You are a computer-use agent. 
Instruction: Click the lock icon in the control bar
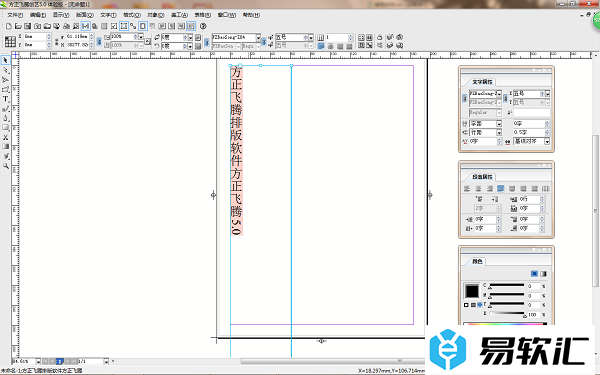click(380, 37)
